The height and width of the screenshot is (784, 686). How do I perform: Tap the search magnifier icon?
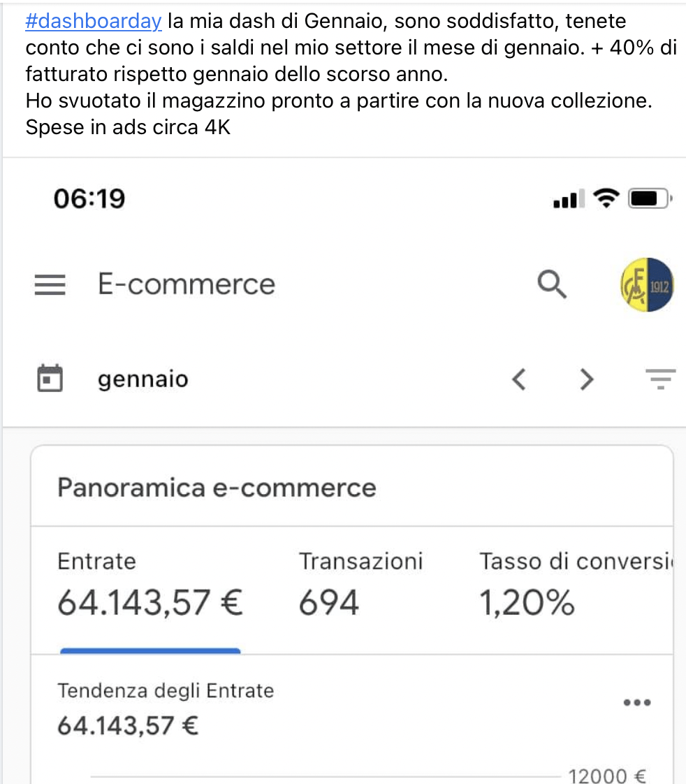pyautogui.click(x=552, y=284)
